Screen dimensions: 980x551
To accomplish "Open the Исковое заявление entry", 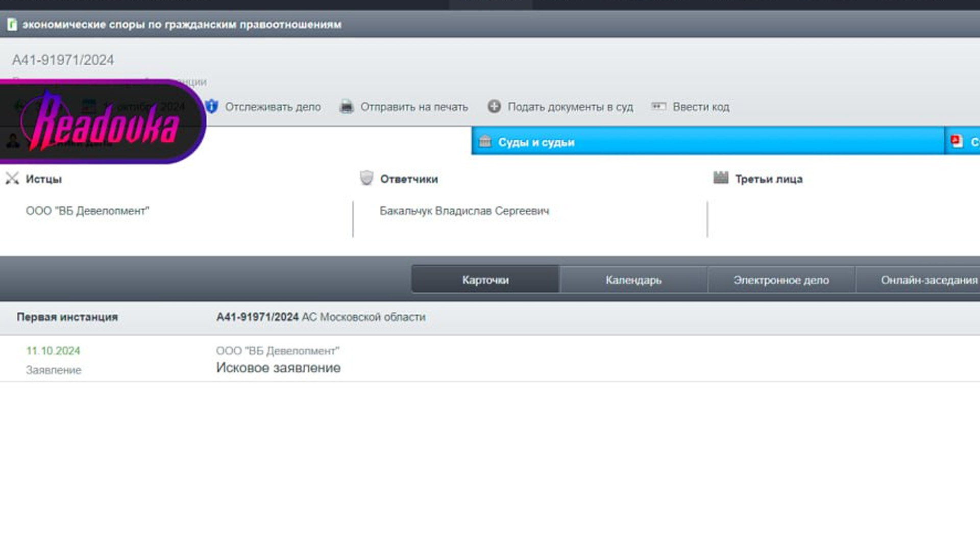I will (278, 368).
